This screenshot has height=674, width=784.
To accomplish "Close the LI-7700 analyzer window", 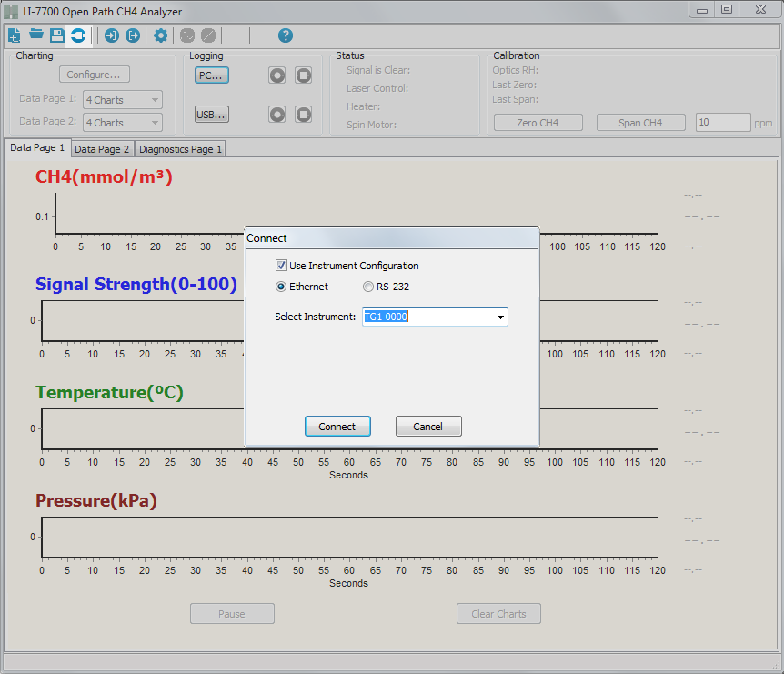I will pos(760,9).
